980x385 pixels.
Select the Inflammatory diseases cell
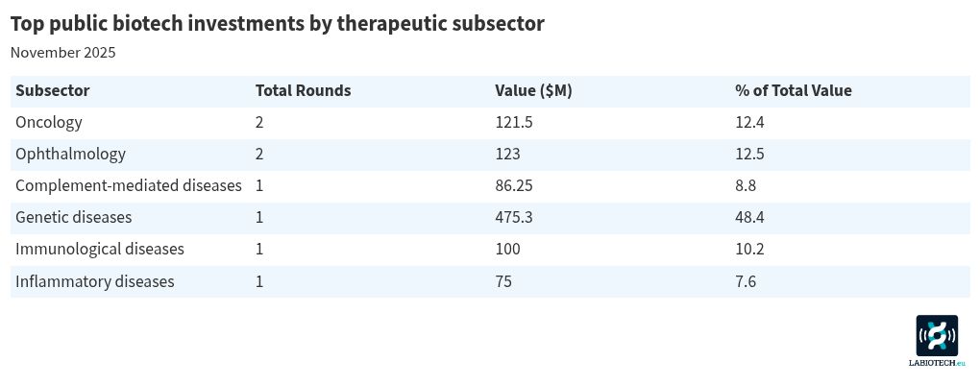tap(95, 281)
